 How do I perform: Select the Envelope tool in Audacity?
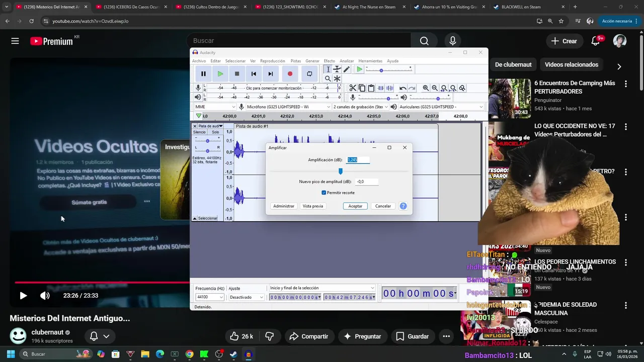click(x=337, y=69)
